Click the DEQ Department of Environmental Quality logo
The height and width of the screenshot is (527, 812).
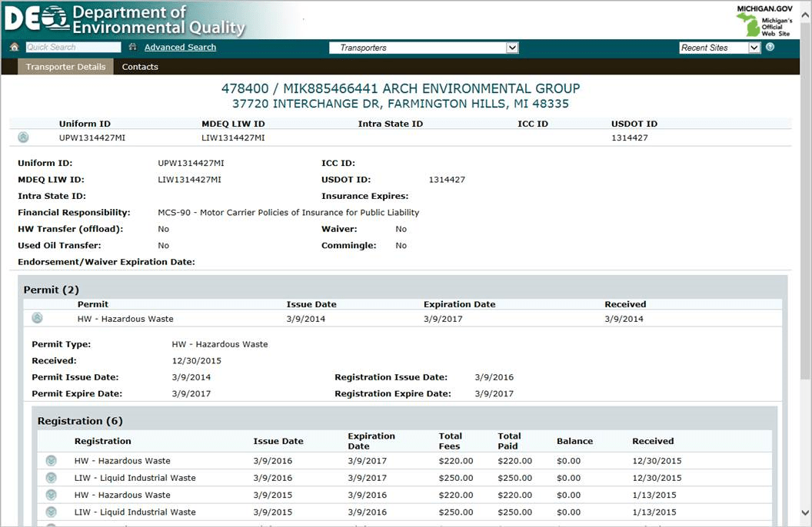(x=125, y=20)
